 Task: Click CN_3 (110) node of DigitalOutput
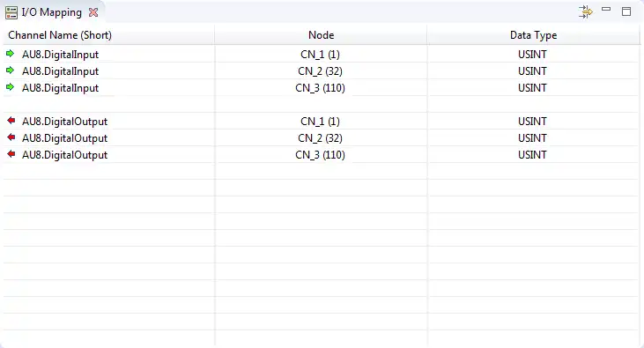click(x=321, y=155)
